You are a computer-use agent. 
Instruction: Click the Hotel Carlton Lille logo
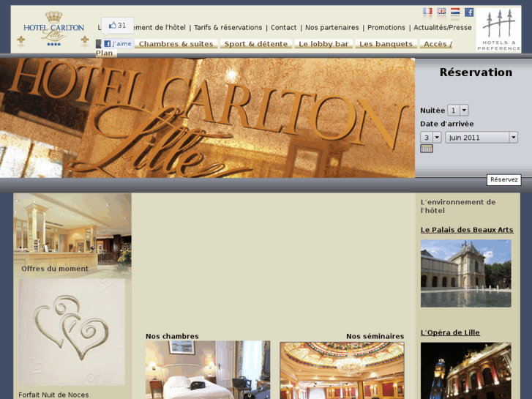pyautogui.click(x=53, y=29)
